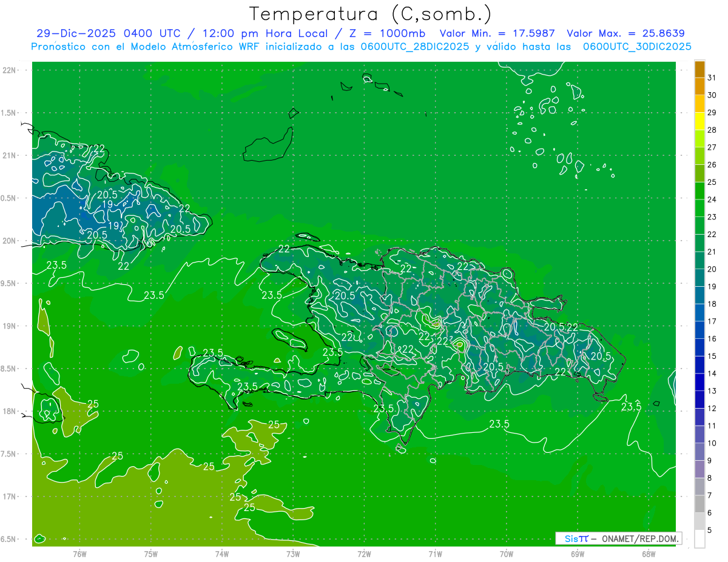Viewport: 728px width, 562px height.
Task: Click legend value 18 on the color scale
Action: point(712,304)
